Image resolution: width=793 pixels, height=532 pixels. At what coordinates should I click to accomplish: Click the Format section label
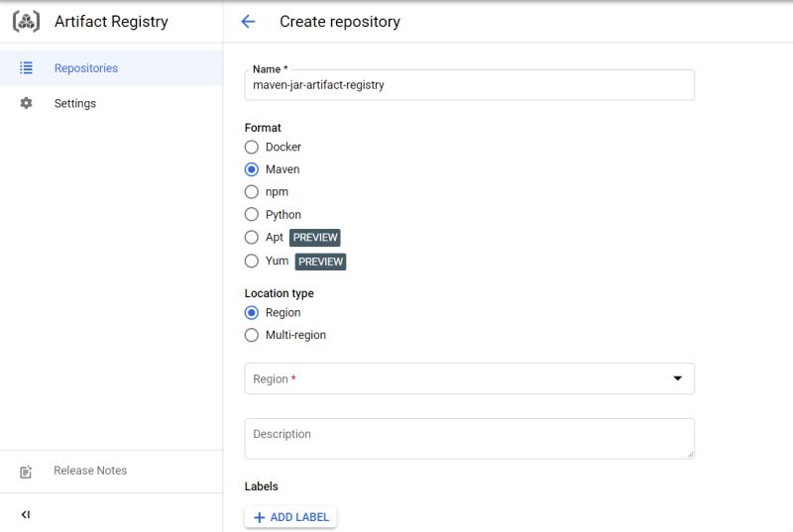click(x=263, y=128)
